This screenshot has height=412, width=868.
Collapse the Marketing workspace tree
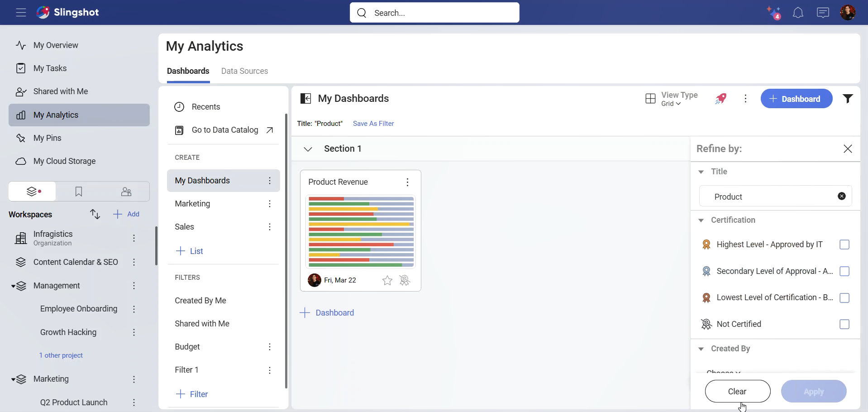[14, 379]
